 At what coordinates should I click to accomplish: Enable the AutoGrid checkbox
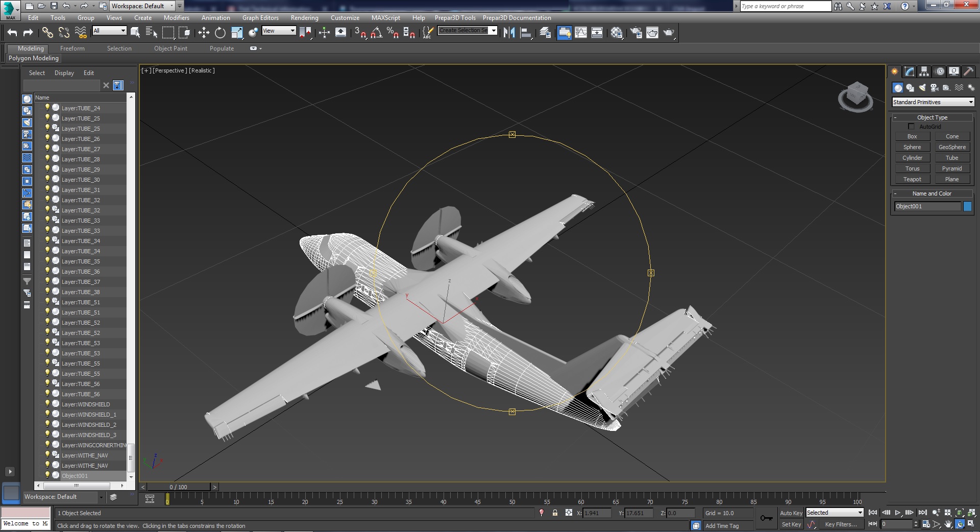[911, 127]
